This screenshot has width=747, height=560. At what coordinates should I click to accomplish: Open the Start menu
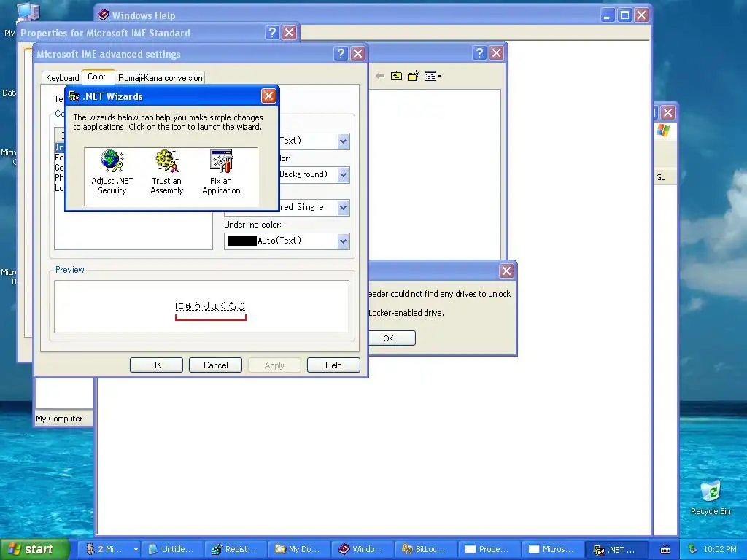[x=34, y=549]
